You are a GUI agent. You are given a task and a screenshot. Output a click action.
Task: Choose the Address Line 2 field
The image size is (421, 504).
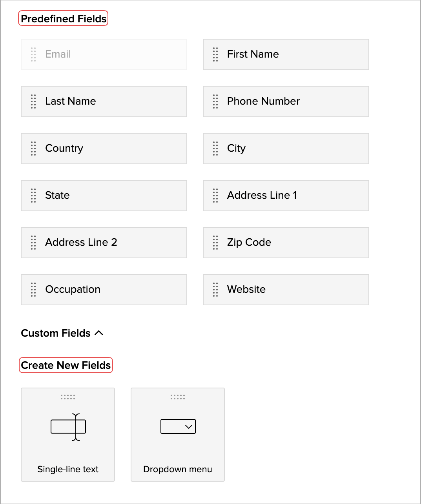click(x=104, y=243)
